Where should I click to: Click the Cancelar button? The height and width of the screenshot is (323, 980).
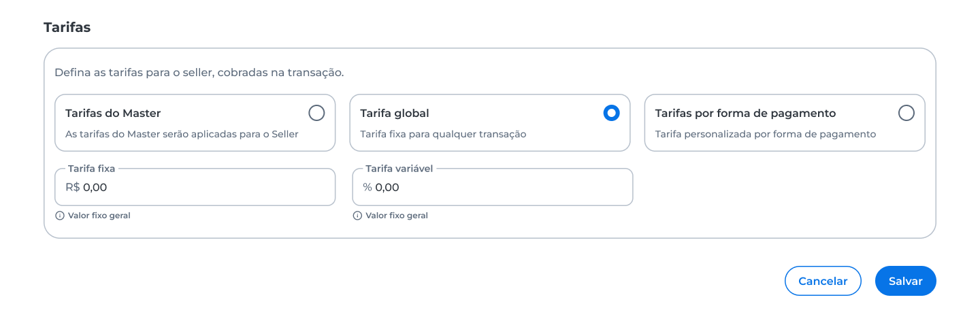(823, 281)
